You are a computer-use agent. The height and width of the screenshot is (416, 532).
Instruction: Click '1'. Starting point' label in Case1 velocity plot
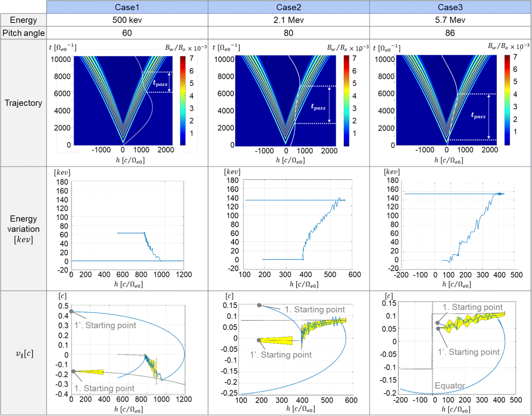pyautogui.click(x=105, y=325)
